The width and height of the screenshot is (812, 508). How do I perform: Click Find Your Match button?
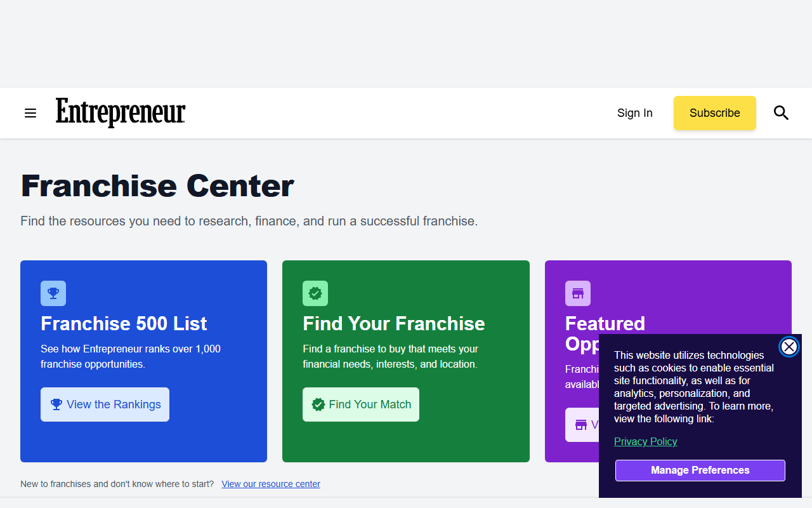click(x=361, y=404)
